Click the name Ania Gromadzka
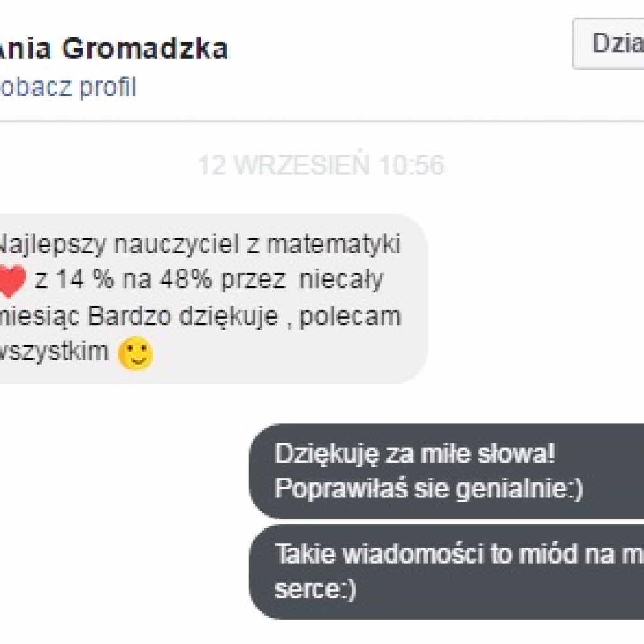This screenshot has height=644, width=644. coord(113,48)
